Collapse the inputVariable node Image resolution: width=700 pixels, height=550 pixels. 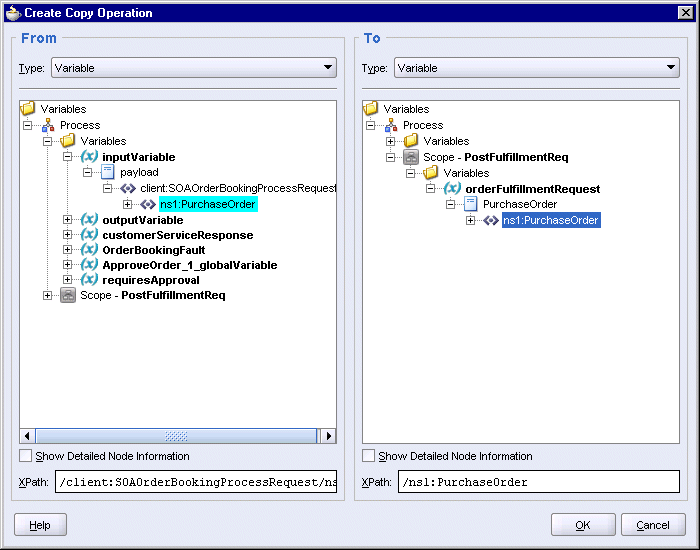(x=67, y=157)
